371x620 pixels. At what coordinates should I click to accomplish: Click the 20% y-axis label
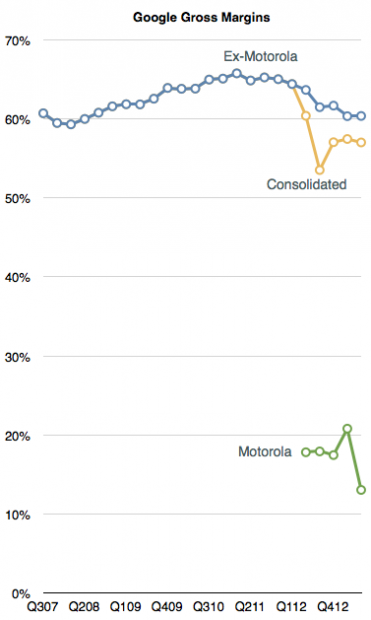coord(17,436)
